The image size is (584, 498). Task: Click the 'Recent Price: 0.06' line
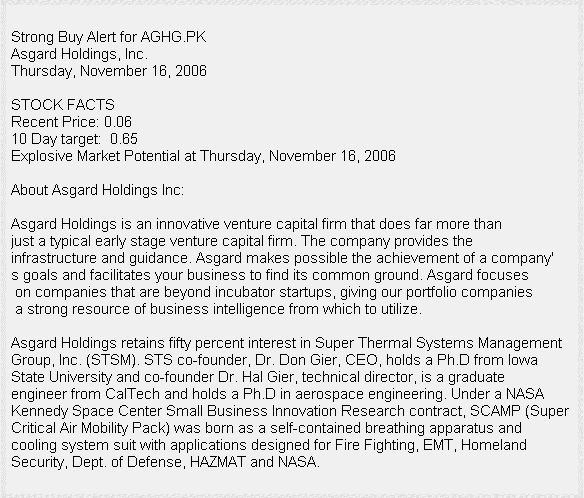pyautogui.click(x=72, y=122)
